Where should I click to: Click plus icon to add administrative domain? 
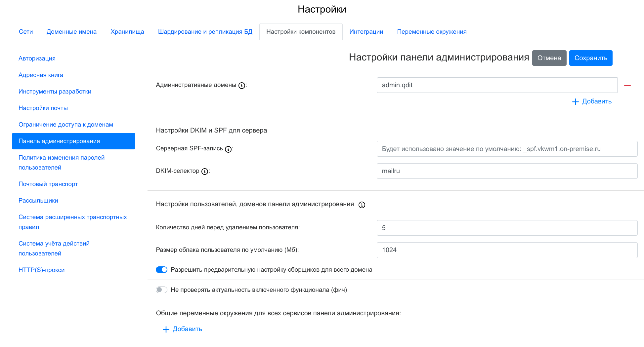(x=576, y=102)
